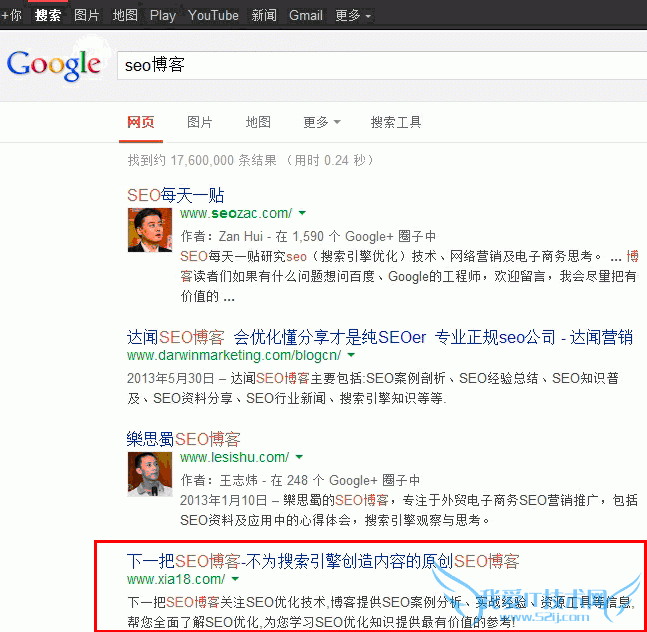Open YouTube in top bar
Screen dimensions: 647x632
213,15
